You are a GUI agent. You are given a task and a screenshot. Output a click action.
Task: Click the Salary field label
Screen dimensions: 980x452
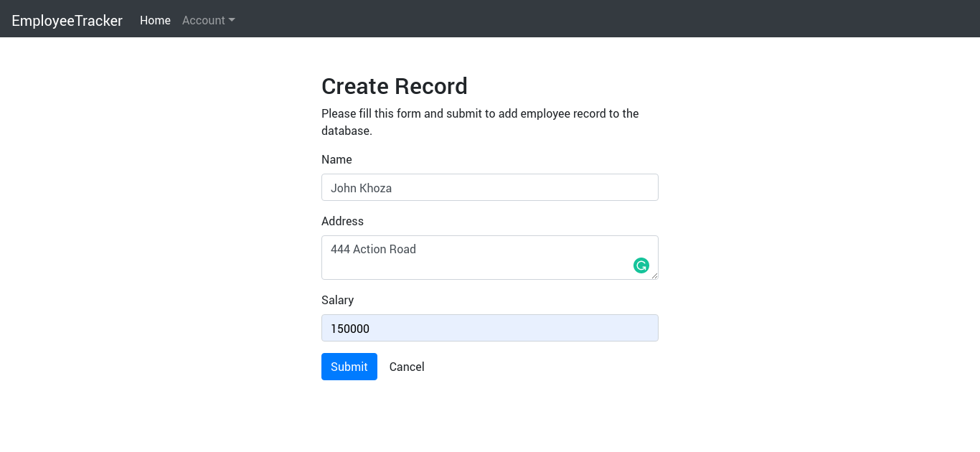tap(337, 300)
